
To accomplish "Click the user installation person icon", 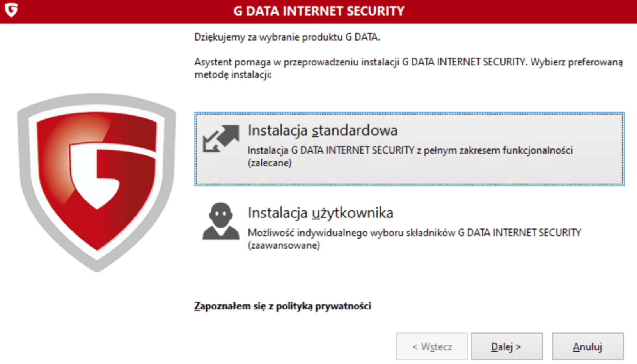I will click(221, 221).
